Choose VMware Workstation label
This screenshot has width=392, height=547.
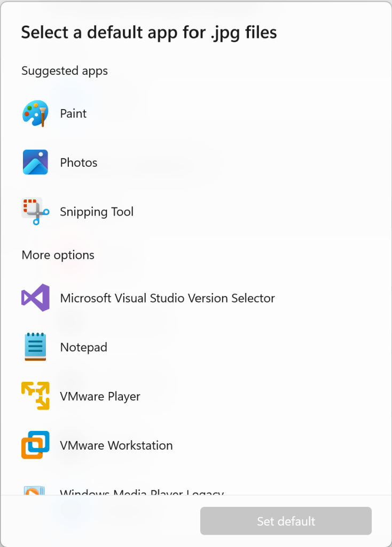pyautogui.click(x=116, y=445)
